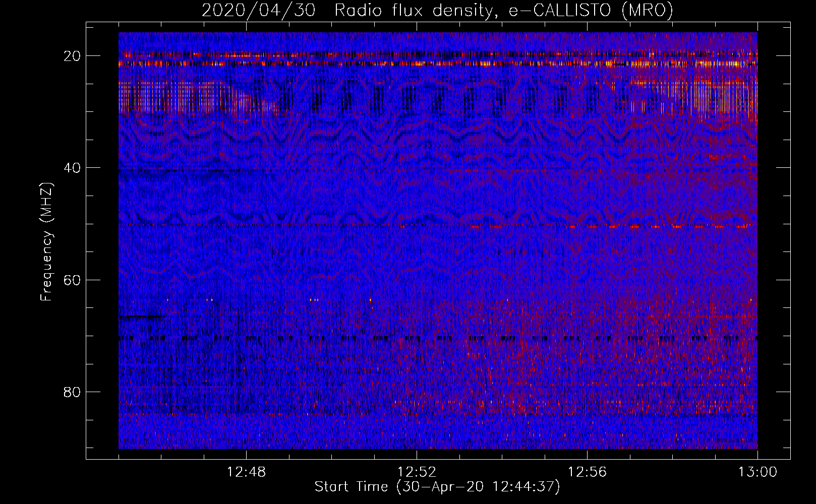Click the 12:56 time tick label
This screenshot has width=816, height=504.
coord(587,472)
